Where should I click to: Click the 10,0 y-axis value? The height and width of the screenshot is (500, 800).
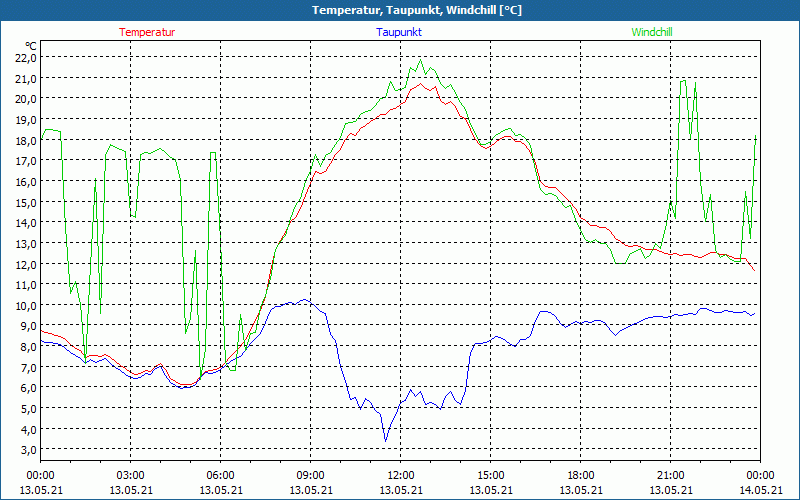coord(26,305)
